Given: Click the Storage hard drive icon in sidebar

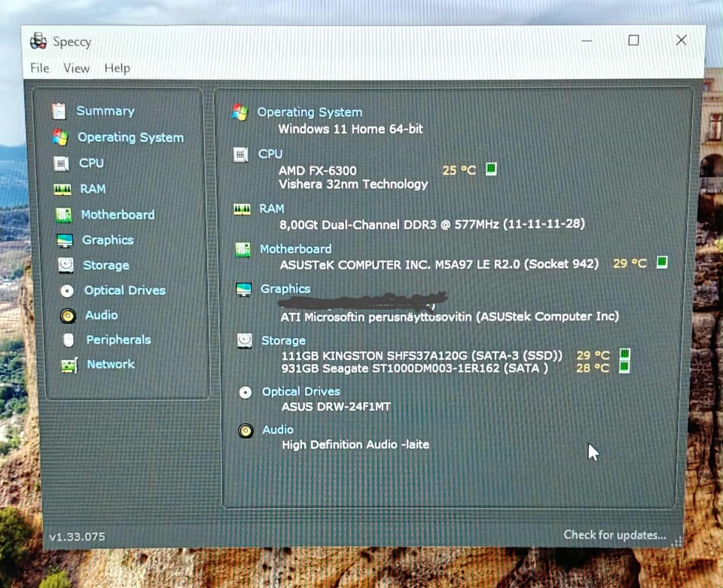Looking at the screenshot, I should [x=66, y=265].
